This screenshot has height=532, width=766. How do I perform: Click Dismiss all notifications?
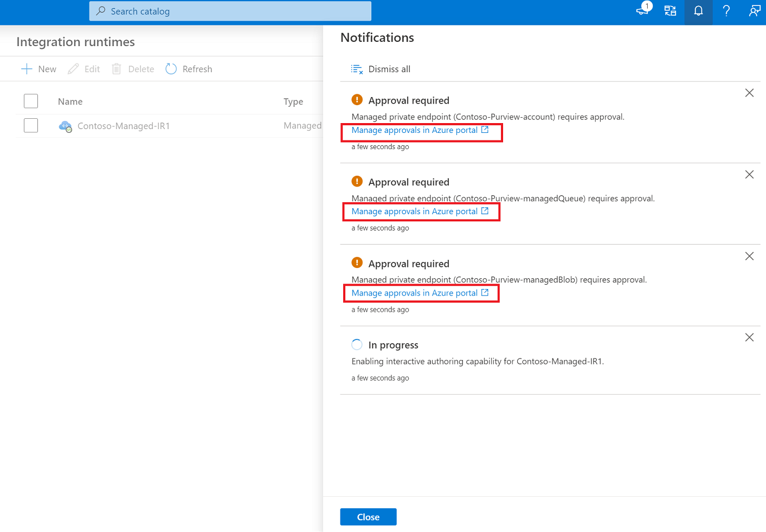click(x=381, y=69)
